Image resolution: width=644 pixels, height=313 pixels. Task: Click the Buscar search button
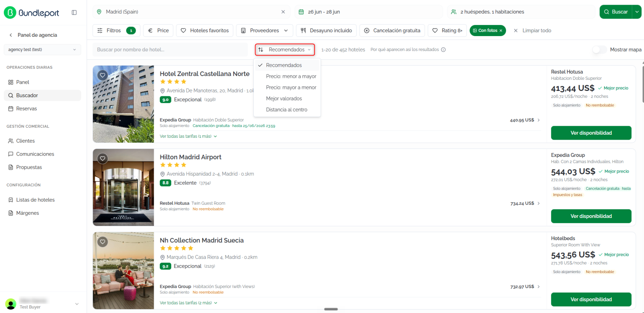click(616, 12)
